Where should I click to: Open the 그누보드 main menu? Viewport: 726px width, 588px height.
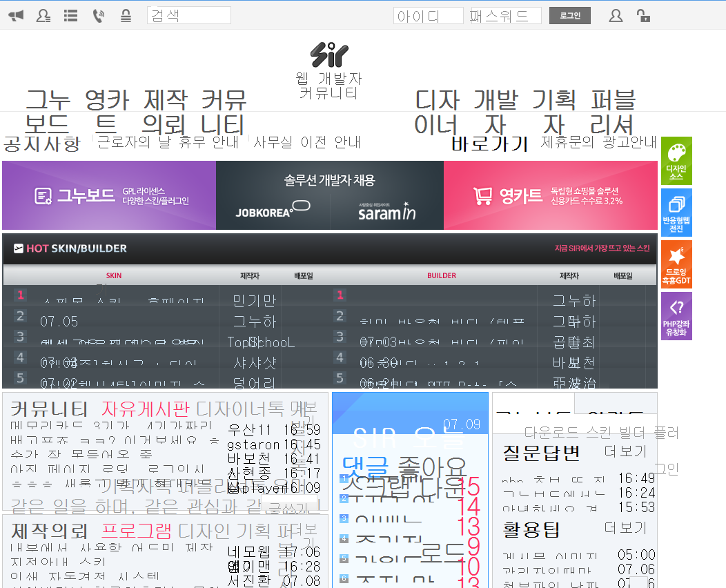tap(47, 112)
